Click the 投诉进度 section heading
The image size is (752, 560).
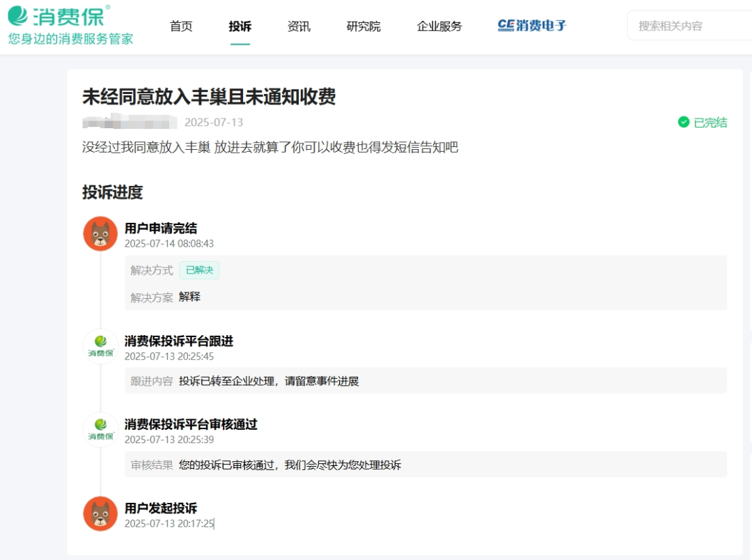coord(112,192)
